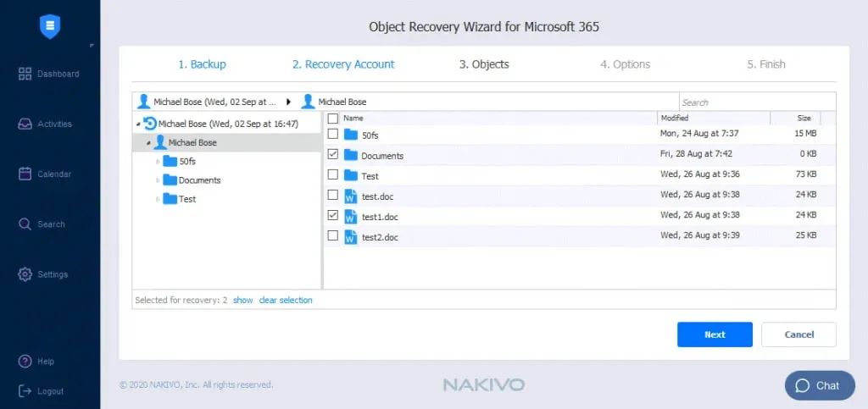The width and height of the screenshot is (868, 409).
Task: Uncheck the Documents folder checkbox
Action: pyautogui.click(x=333, y=155)
